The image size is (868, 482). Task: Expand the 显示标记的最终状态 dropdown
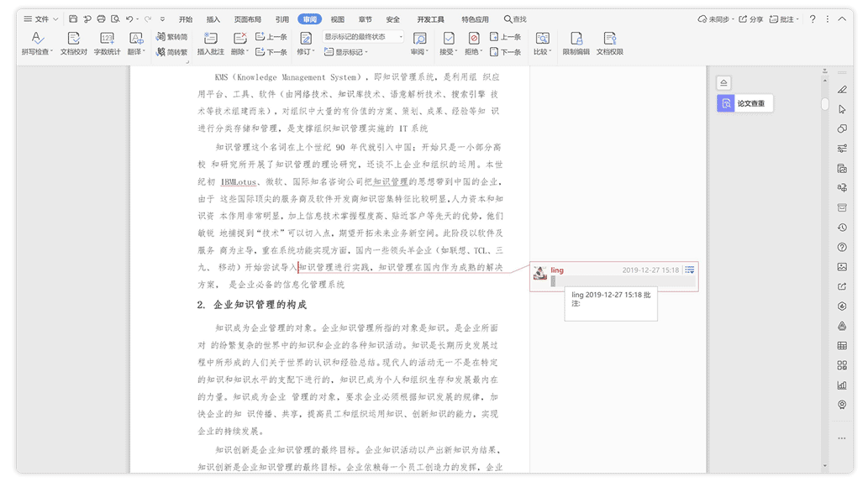401,37
